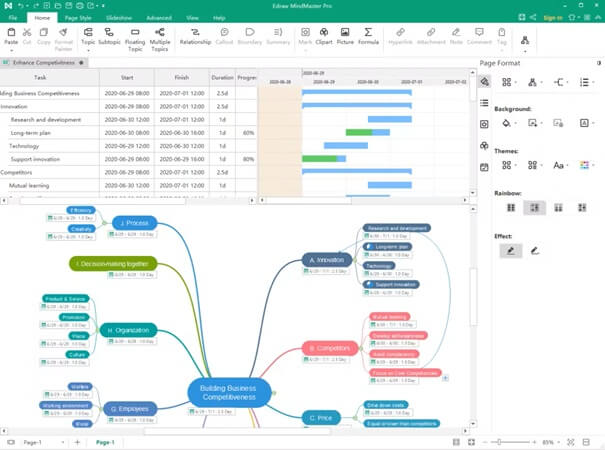Switch to the Advanced tab

[159, 18]
